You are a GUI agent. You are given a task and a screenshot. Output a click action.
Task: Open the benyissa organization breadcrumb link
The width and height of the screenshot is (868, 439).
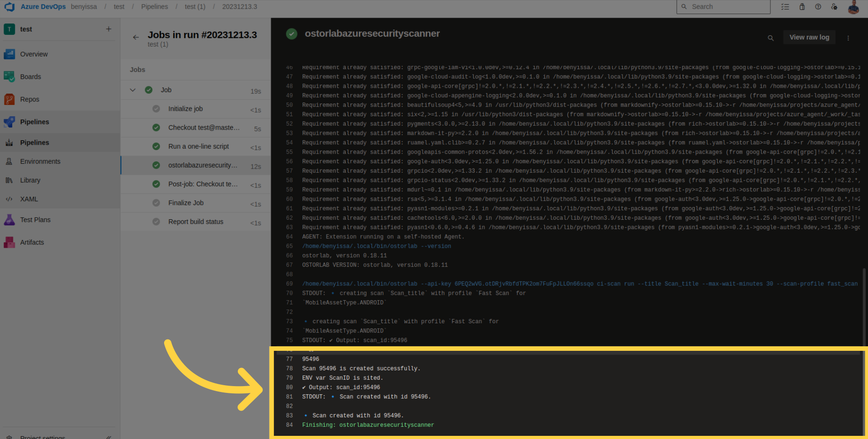[84, 7]
